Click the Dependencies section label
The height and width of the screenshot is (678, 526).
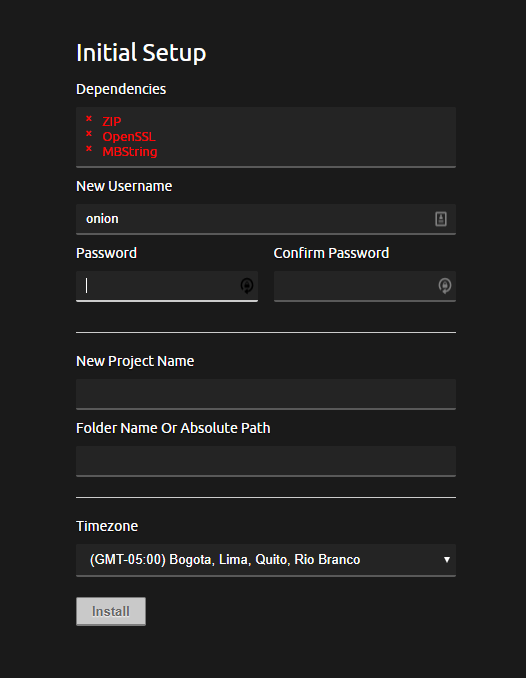point(121,89)
